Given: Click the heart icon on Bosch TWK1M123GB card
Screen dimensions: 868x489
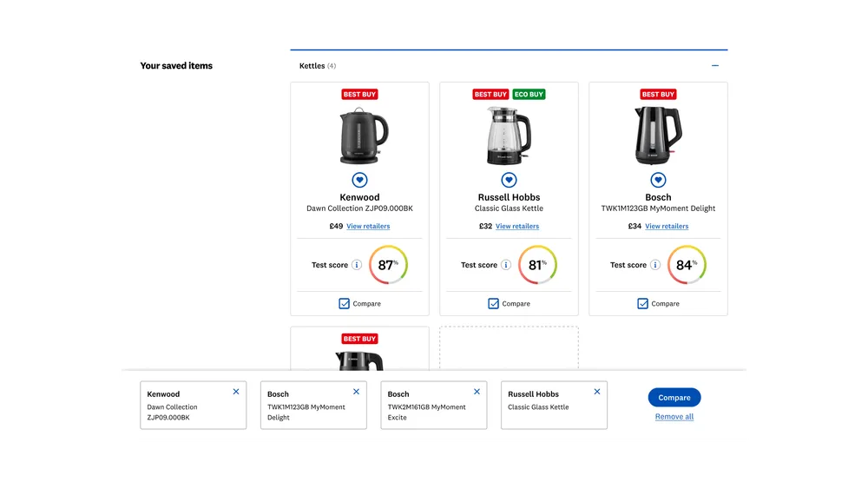Looking at the screenshot, I should point(658,180).
